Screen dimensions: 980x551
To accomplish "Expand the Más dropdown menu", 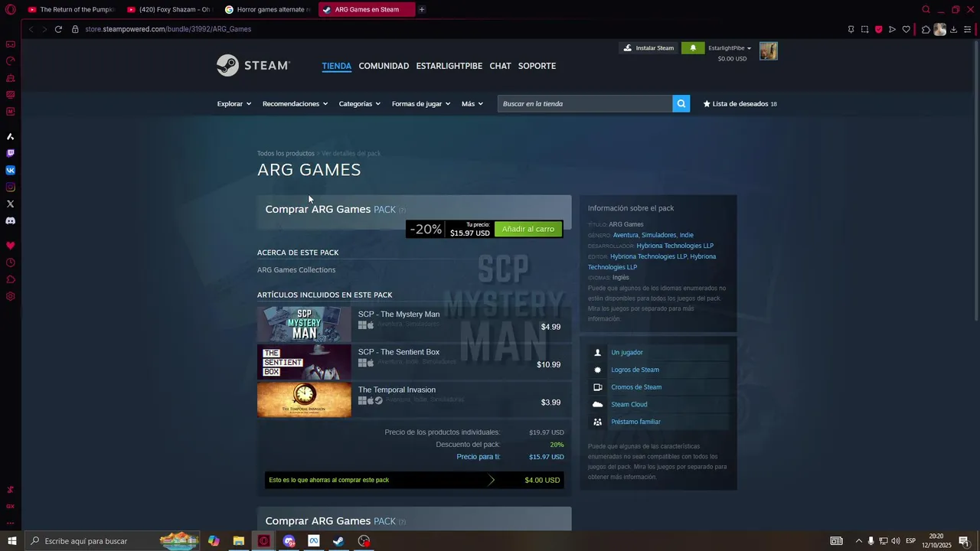I will pyautogui.click(x=472, y=103).
